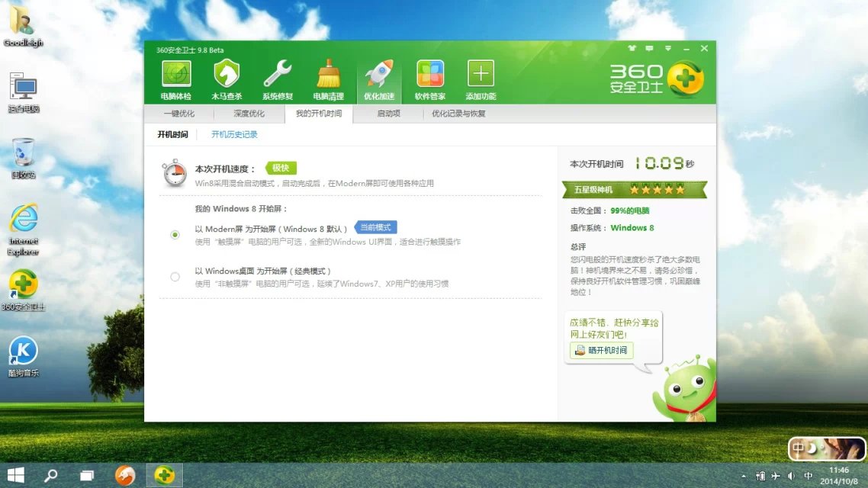
Task: Open the 软件管家 software manager
Action: click(x=430, y=80)
